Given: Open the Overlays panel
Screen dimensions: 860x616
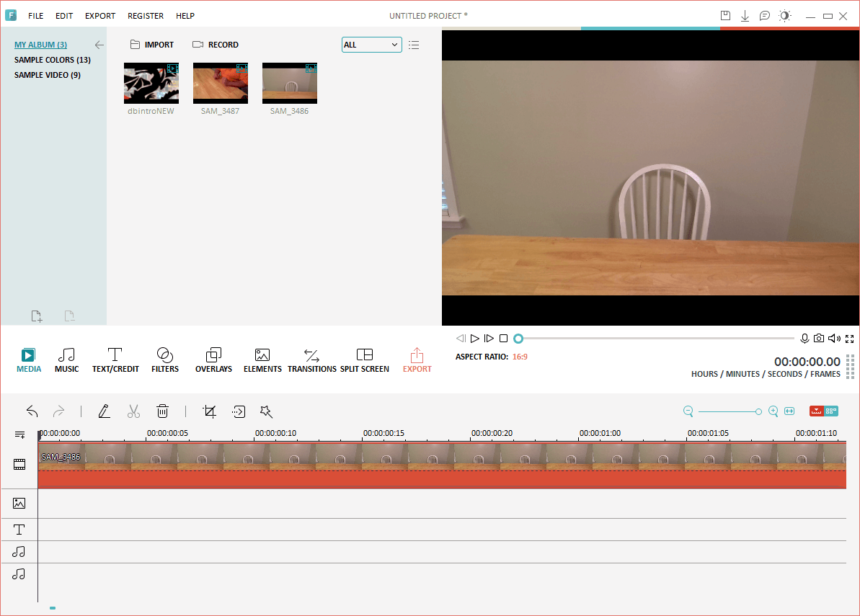Looking at the screenshot, I should coord(213,360).
